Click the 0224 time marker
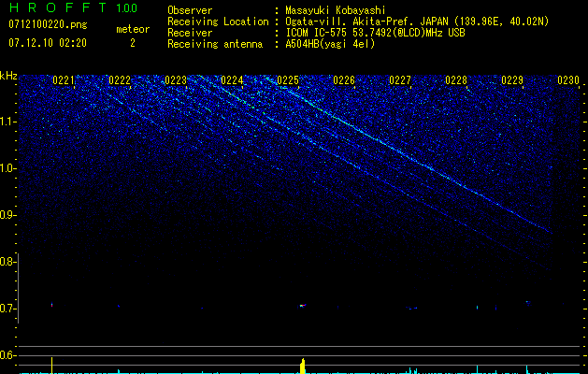The height and width of the screenshot is (374, 588). point(232,80)
